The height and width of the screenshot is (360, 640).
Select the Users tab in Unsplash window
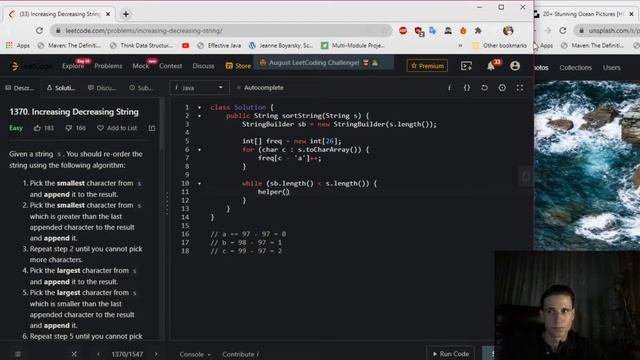click(611, 68)
